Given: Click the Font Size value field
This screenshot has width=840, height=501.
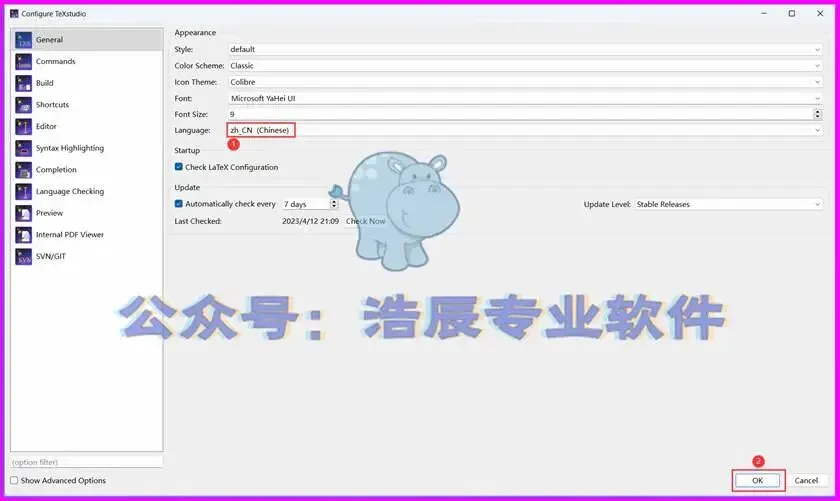Looking at the screenshot, I should (520, 114).
